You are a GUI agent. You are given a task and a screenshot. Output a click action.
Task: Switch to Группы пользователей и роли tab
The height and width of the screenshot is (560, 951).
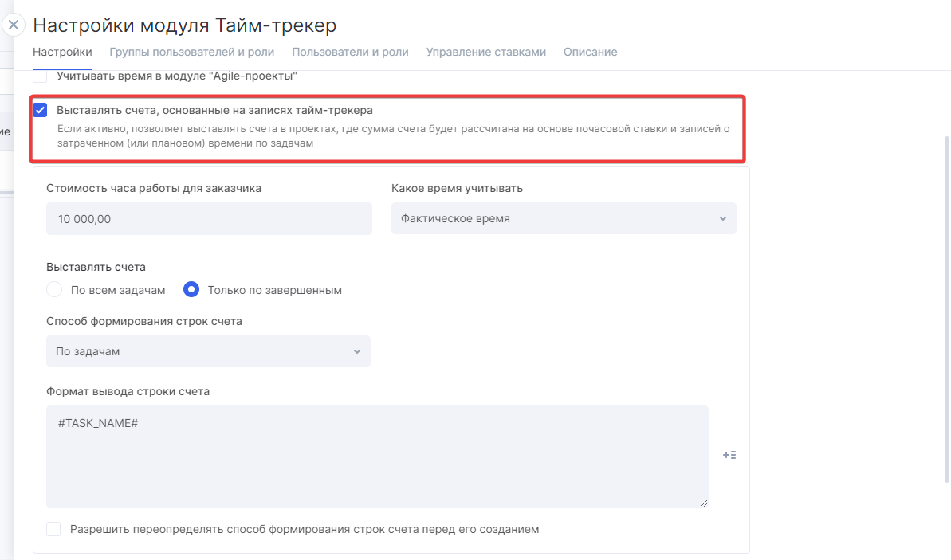191,52
